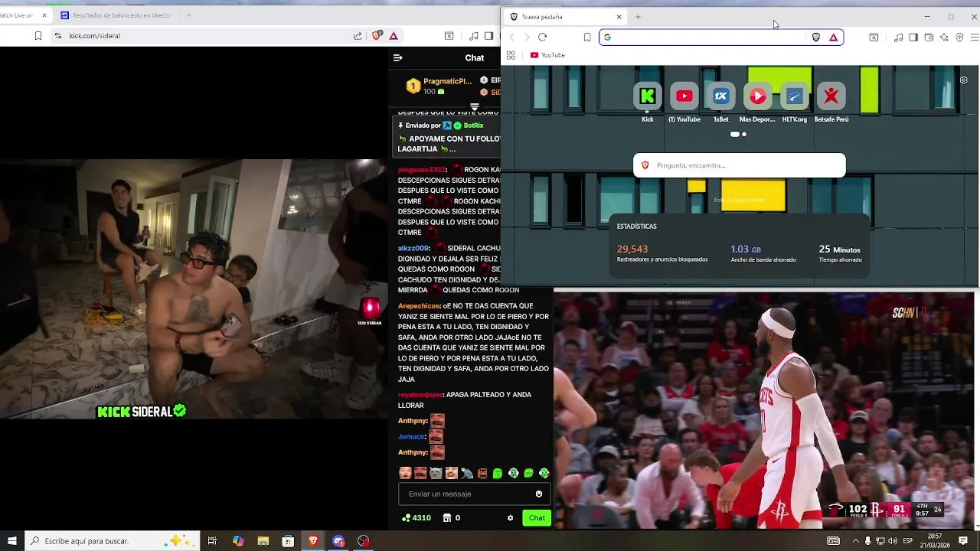Click reload in Nueva pestaña window

[x=542, y=37]
